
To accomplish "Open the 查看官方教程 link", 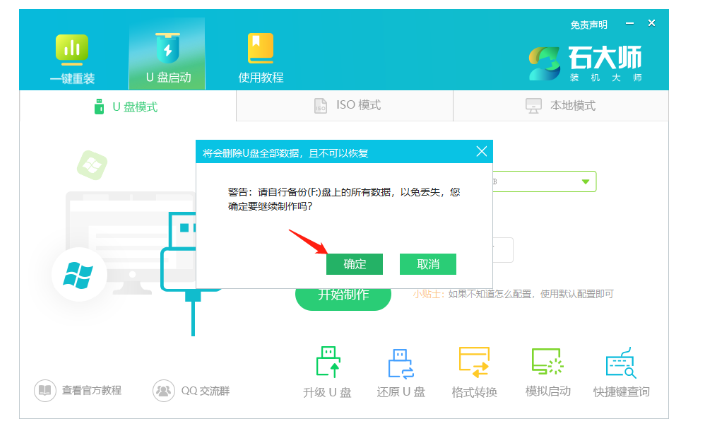I will click(79, 390).
